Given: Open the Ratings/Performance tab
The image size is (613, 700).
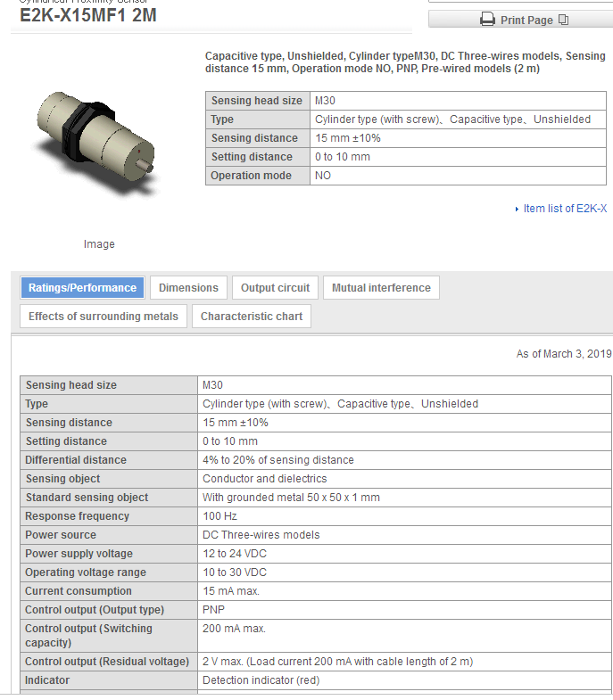Looking at the screenshot, I should coord(82,288).
